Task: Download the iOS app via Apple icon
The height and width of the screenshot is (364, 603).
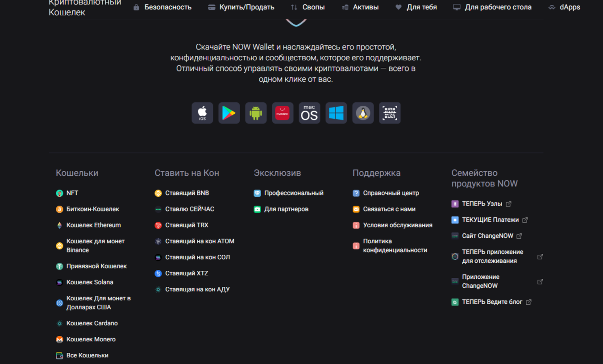Action: 202,113
